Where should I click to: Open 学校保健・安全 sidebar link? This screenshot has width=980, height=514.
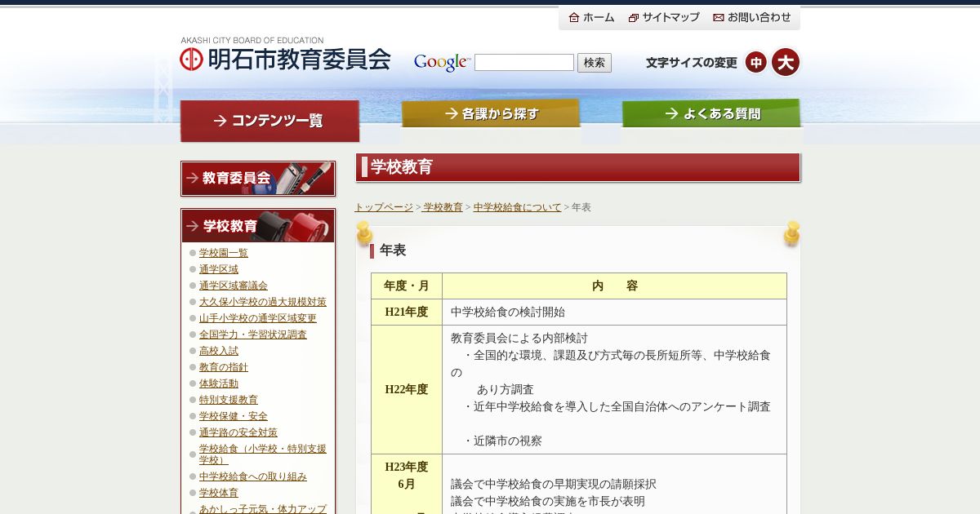234,416
